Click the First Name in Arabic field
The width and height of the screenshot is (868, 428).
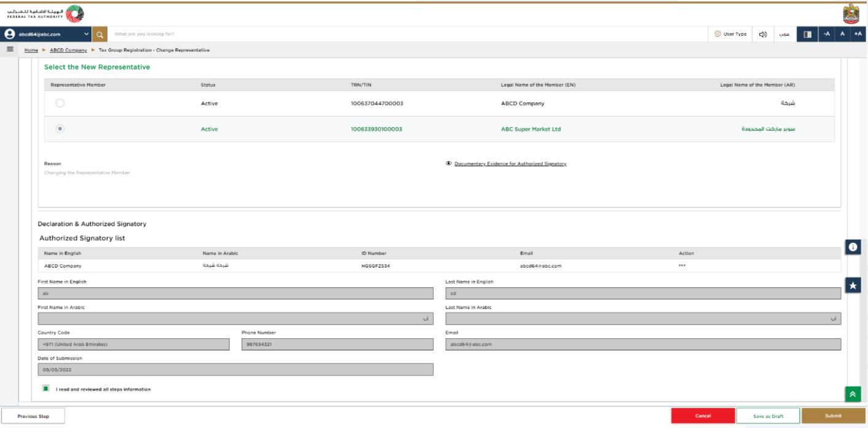(x=235, y=319)
